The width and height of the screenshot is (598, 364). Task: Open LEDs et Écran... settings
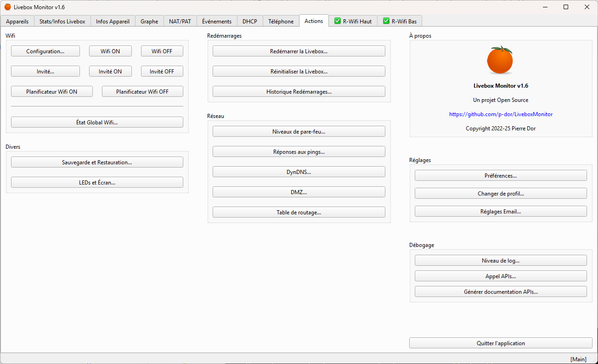click(x=97, y=182)
